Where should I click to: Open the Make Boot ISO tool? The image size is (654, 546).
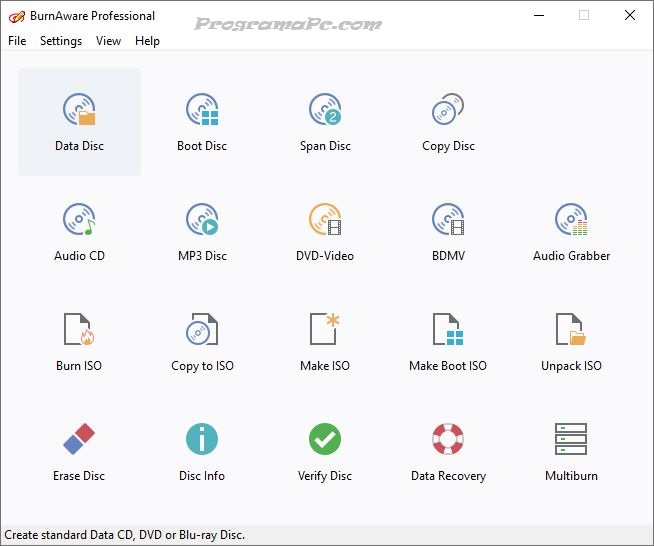click(x=448, y=331)
